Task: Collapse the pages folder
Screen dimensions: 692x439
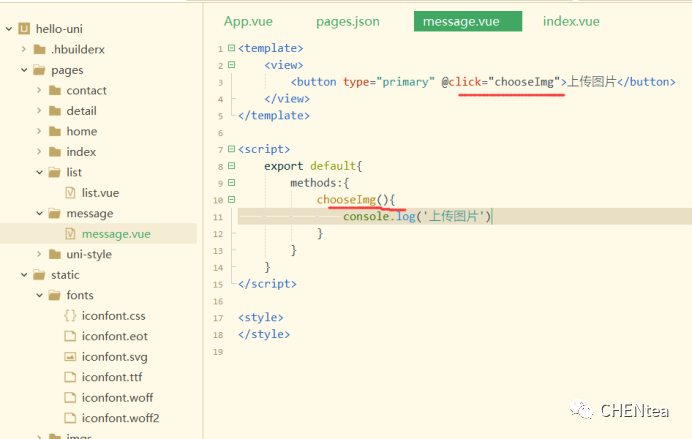Action: [x=23, y=70]
